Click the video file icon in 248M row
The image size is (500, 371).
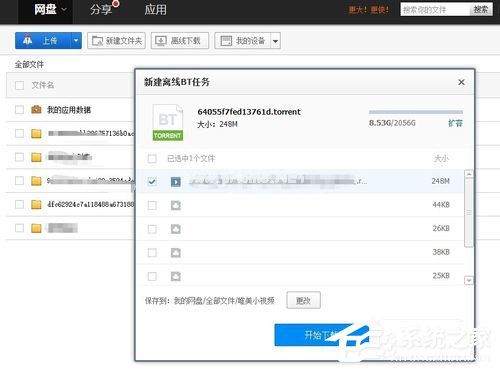pos(176,182)
